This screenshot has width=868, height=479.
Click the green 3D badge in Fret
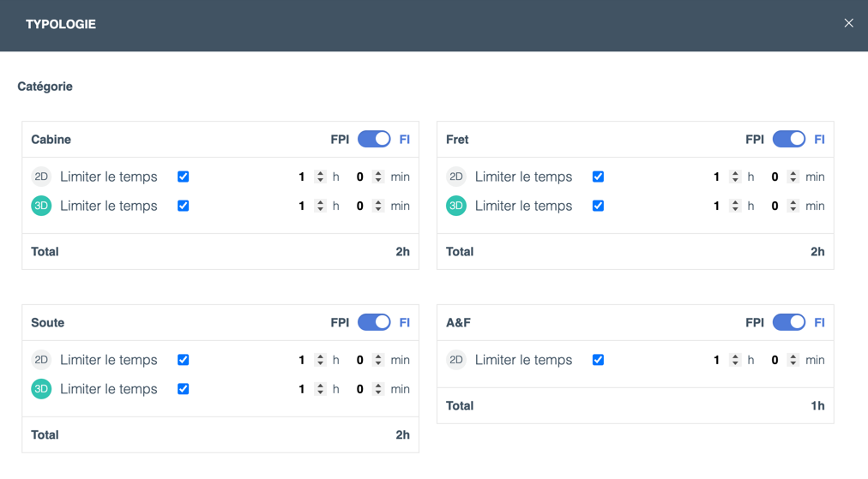pos(456,206)
